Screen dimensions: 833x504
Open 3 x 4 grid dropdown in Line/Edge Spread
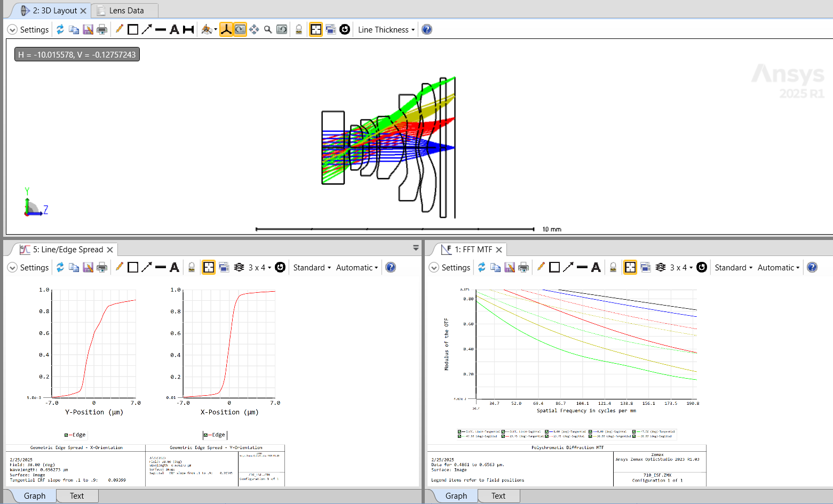pyautogui.click(x=260, y=268)
